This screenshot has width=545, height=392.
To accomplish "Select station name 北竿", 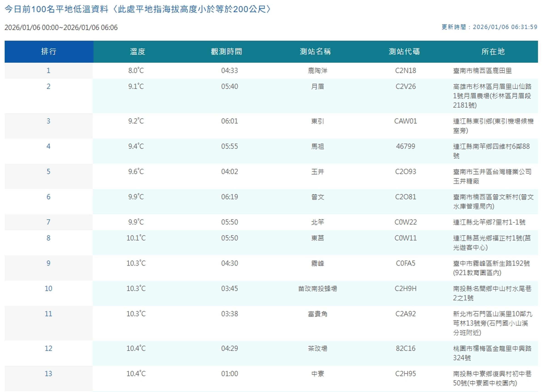I will [317, 222].
